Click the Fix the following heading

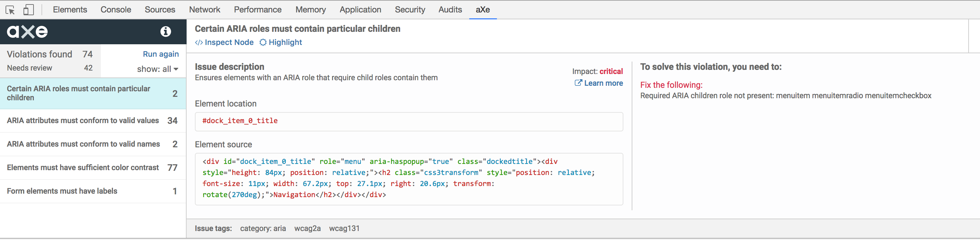(x=671, y=85)
